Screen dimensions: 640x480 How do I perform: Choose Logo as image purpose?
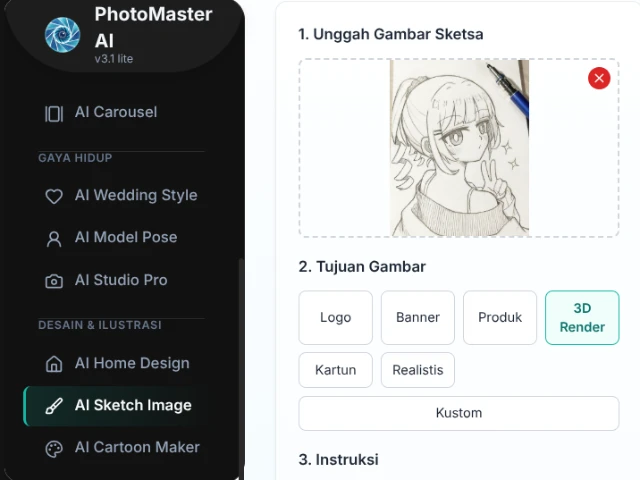tap(336, 318)
